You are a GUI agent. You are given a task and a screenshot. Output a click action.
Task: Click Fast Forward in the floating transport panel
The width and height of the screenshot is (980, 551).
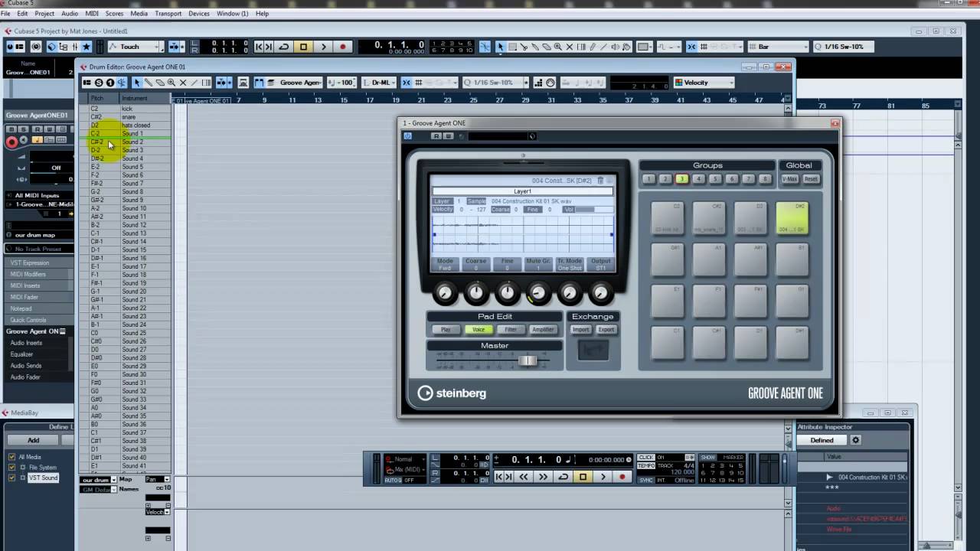coord(543,477)
